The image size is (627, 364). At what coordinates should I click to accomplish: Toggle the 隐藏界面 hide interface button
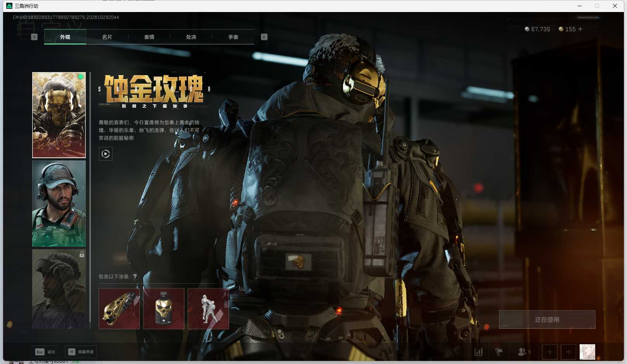click(x=81, y=352)
